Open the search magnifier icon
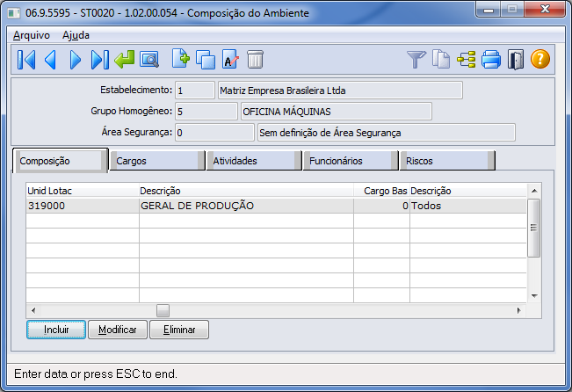This screenshot has height=392, width=572. tap(149, 60)
